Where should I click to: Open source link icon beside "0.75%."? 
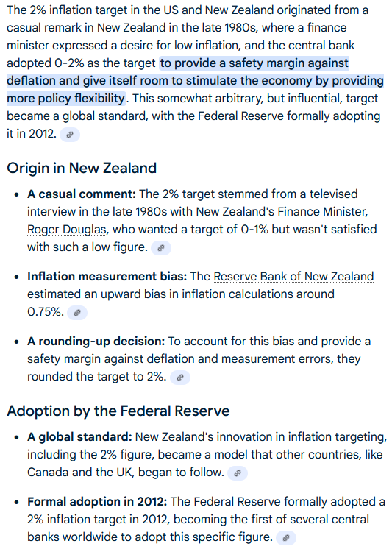click(x=77, y=313)
